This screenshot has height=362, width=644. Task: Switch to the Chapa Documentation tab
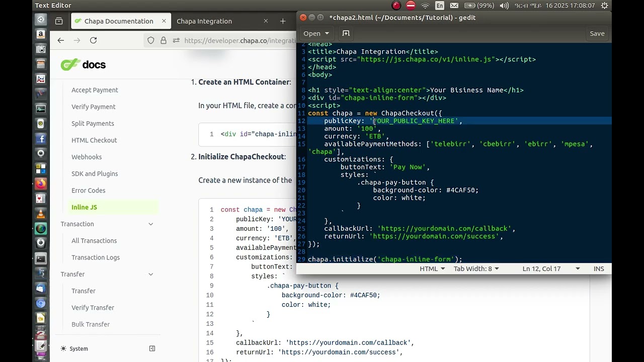[119, 21]
